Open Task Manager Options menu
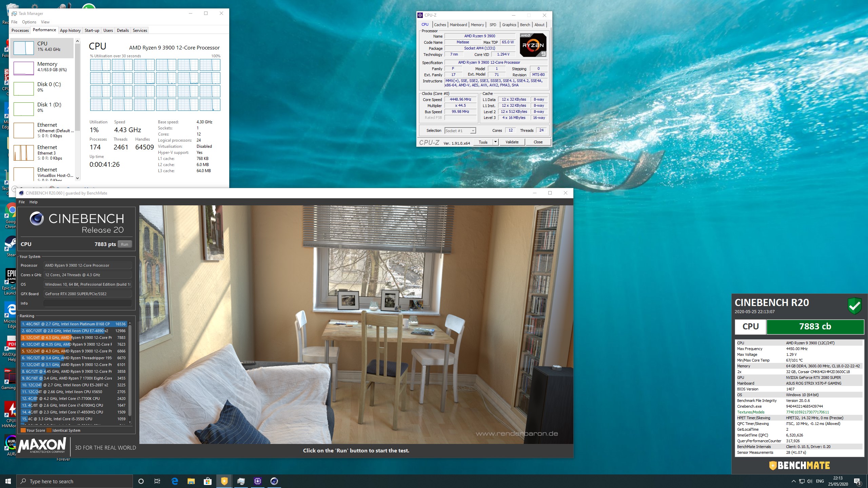 [x=29, y=22]
